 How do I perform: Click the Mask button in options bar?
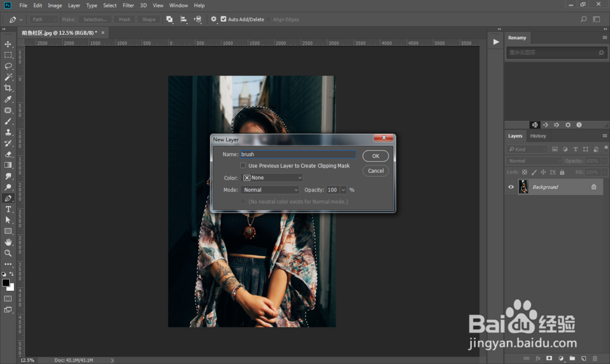124,19
